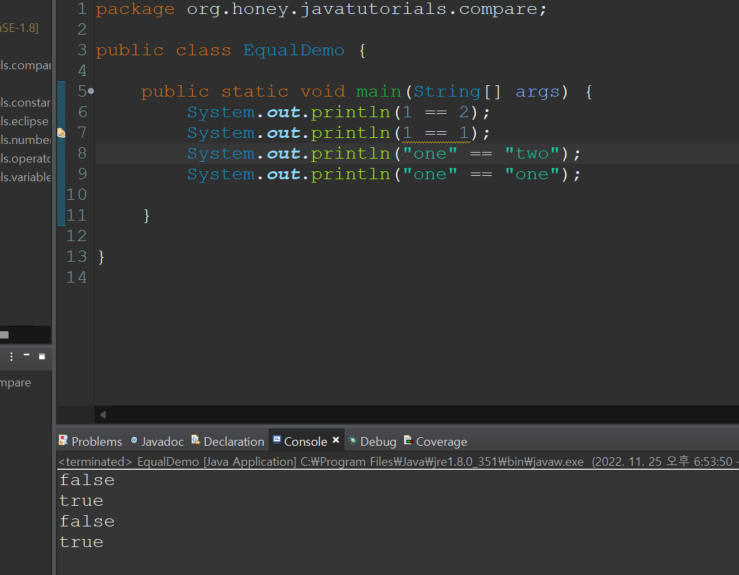Click line number 10 in gutter
The width and height of the screenshot is (739, 575).
pyautogui.click(x=76, y=195)
